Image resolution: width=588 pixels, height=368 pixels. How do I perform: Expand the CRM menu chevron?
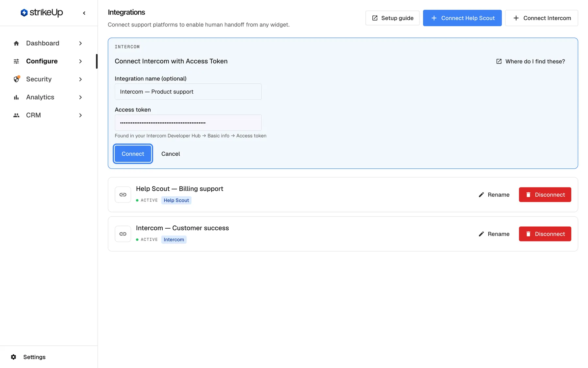pyautogui.click(x=80, y=115)
